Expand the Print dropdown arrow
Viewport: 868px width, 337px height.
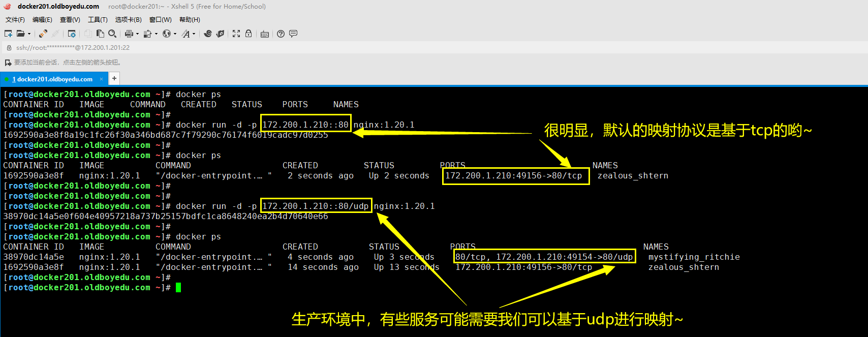click(x=137, y=34)
